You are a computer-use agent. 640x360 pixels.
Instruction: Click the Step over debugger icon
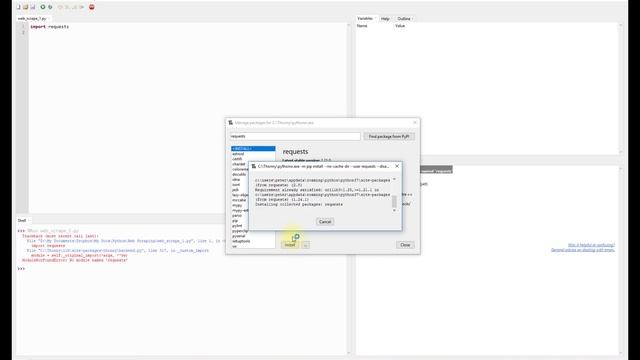(x=60, y=7)
